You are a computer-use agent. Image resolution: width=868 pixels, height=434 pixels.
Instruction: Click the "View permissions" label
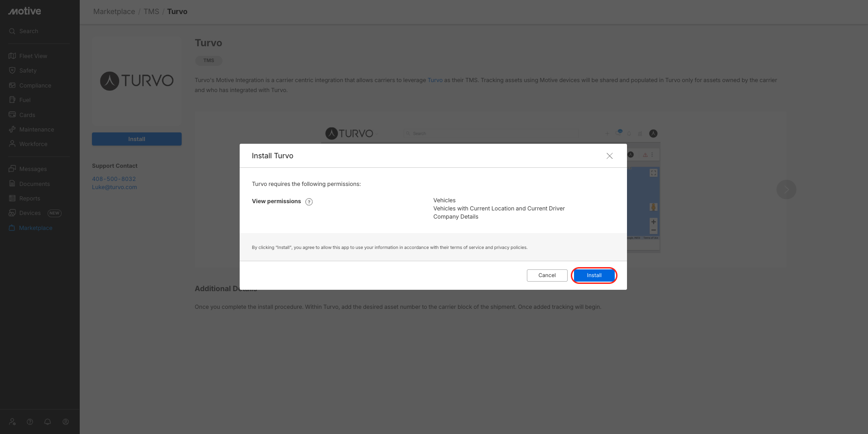(276, 201)
